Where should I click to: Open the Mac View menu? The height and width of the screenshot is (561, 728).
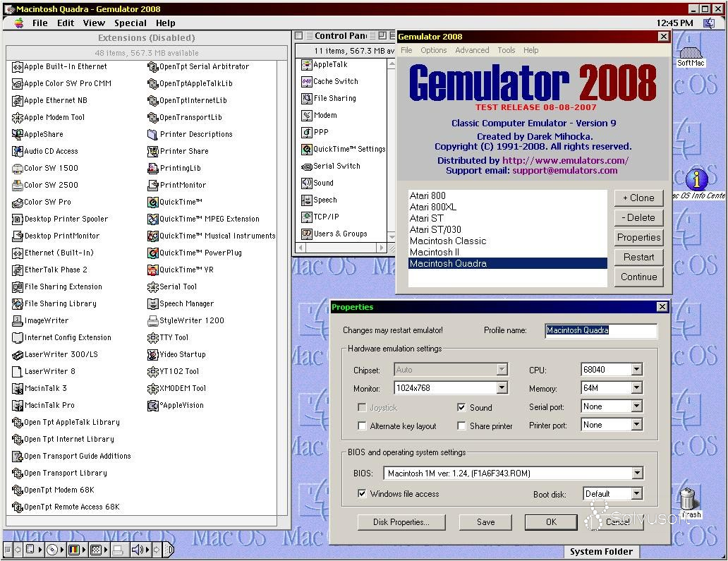tap(94, 23)
